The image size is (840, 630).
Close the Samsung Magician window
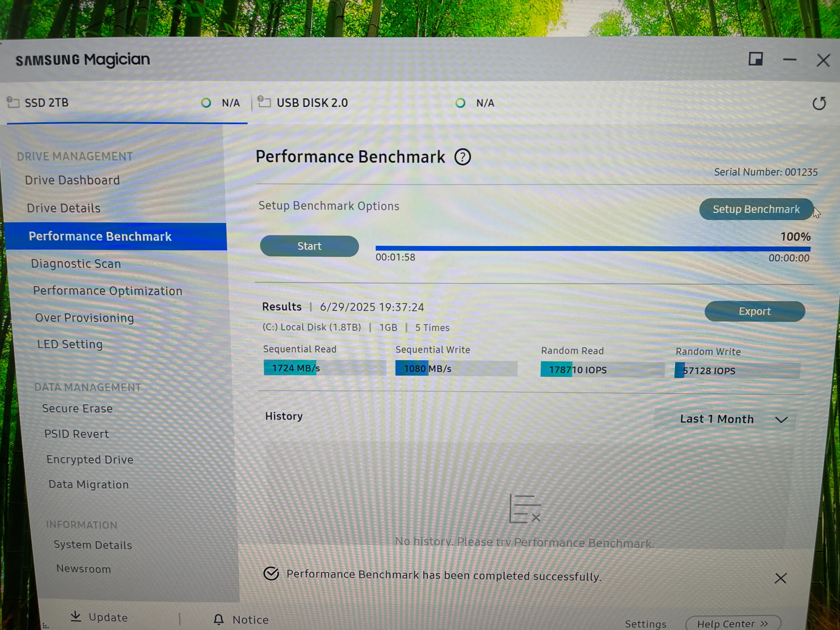click(823, 60)
